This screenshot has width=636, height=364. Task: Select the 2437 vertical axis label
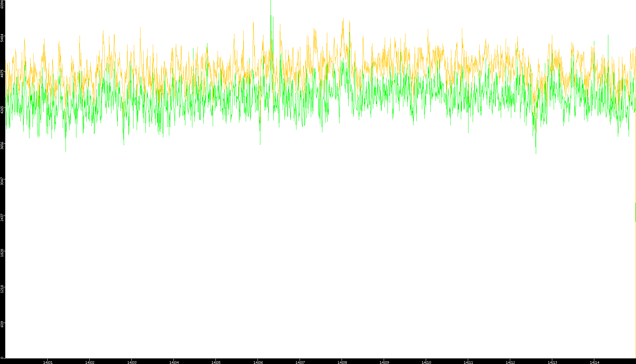[2, 217]
